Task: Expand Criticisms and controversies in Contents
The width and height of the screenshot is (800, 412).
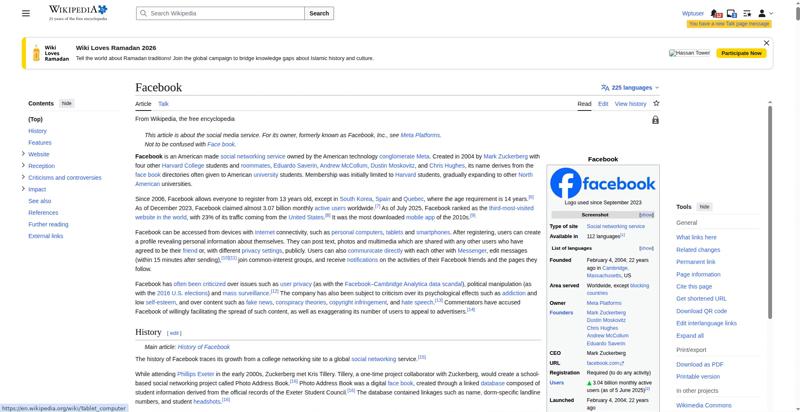Action: click(23, 177)
